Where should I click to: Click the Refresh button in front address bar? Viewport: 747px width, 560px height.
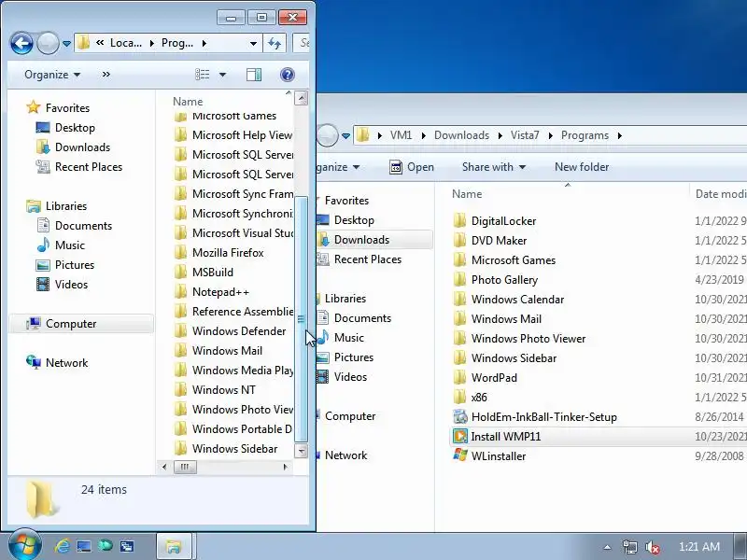[275, 43]
